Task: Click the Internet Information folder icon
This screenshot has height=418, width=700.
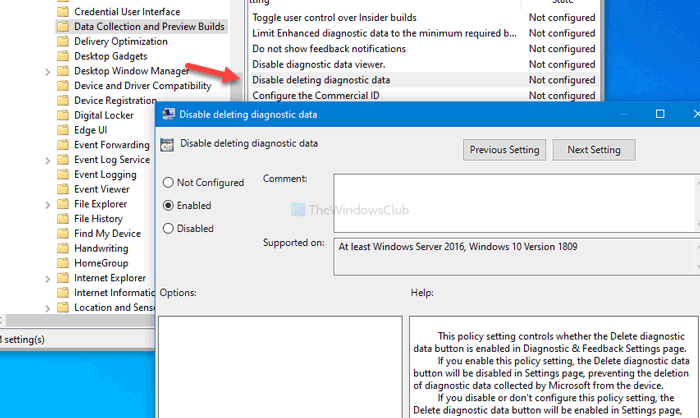Action: coord(63,293)
